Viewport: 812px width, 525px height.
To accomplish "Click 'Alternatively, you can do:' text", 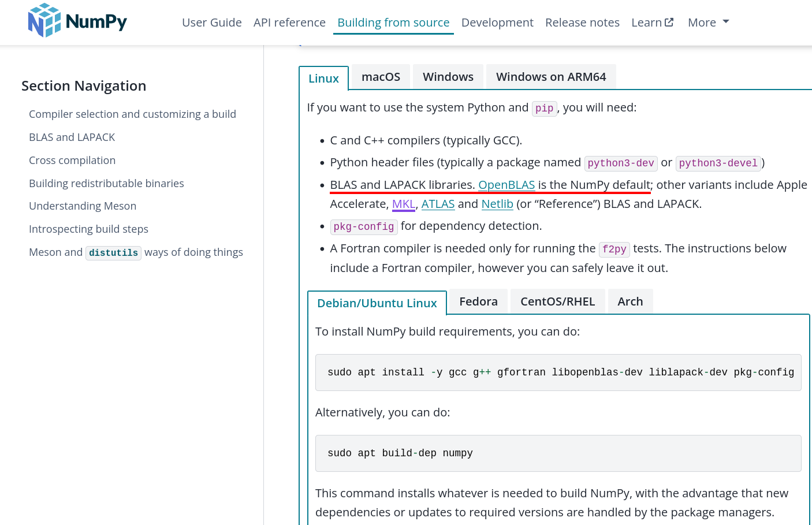I will 382,412.
